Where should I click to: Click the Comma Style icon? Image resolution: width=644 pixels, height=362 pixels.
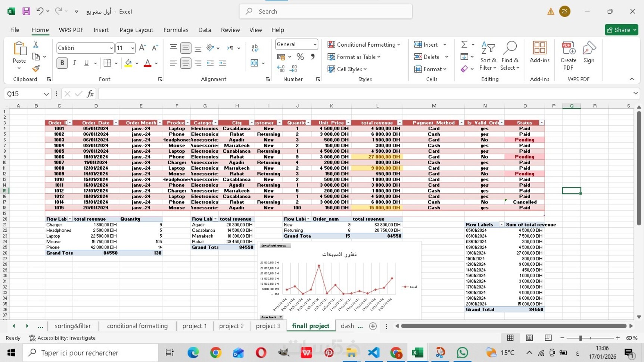click(x=313, y=57)
